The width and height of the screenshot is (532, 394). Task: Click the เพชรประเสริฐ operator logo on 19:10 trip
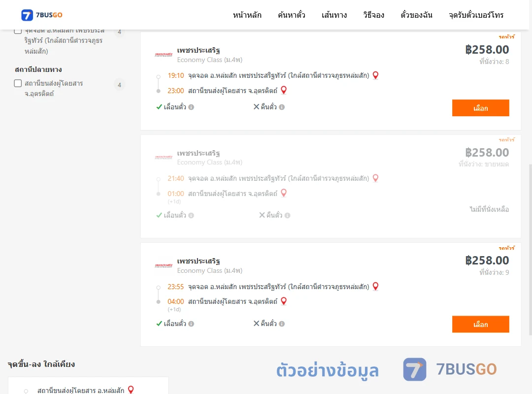point(164,55)
